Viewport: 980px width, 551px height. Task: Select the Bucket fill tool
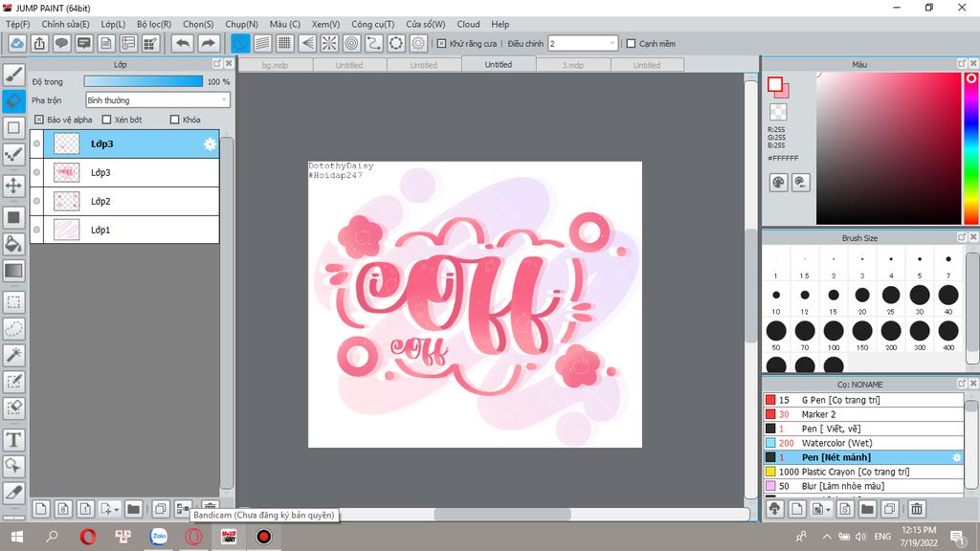coord(13,244)
